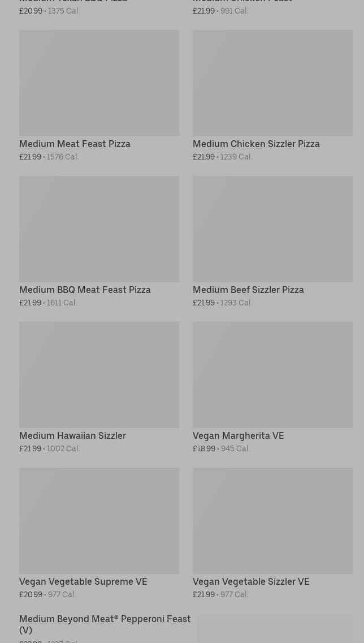
Task: Choose the Medium BBQ Meat Feast Pizza title
Action: pyautogui.click(x=85, y=290)
